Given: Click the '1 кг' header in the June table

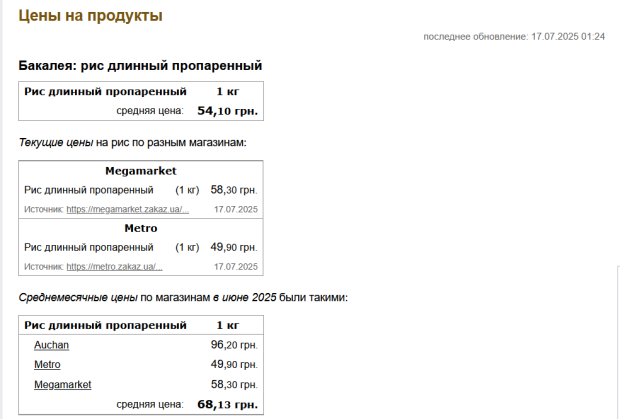Looking at the screenshot, I should point(227,325).
